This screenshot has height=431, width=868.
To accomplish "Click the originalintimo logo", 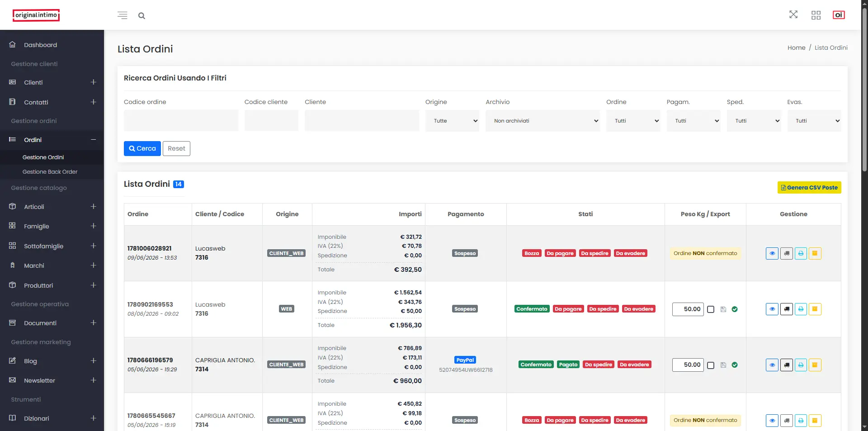I will point(36,15).
